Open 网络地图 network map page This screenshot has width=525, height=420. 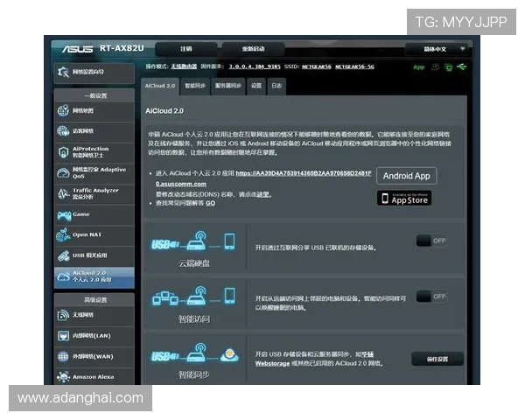tap(94, 111)
